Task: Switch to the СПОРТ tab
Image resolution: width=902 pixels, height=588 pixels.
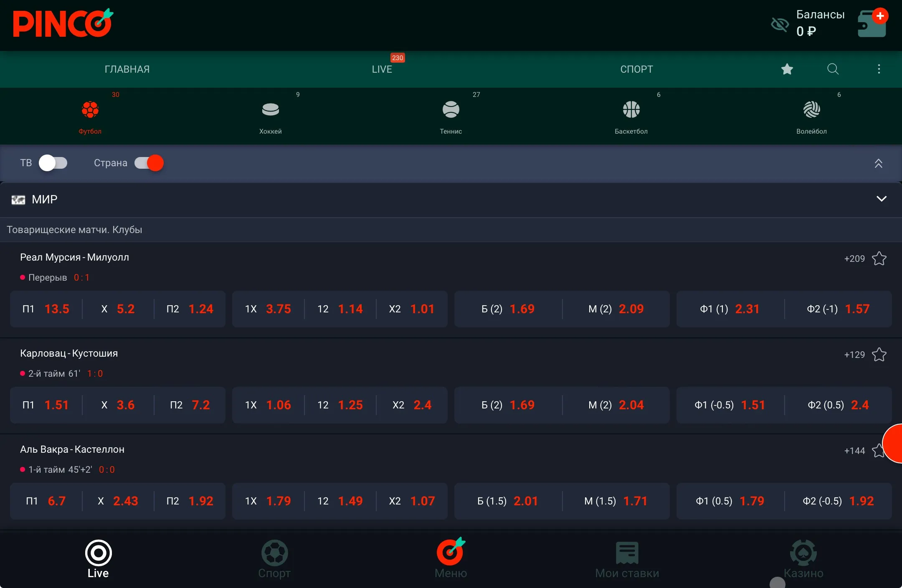Action: [636, 69]
